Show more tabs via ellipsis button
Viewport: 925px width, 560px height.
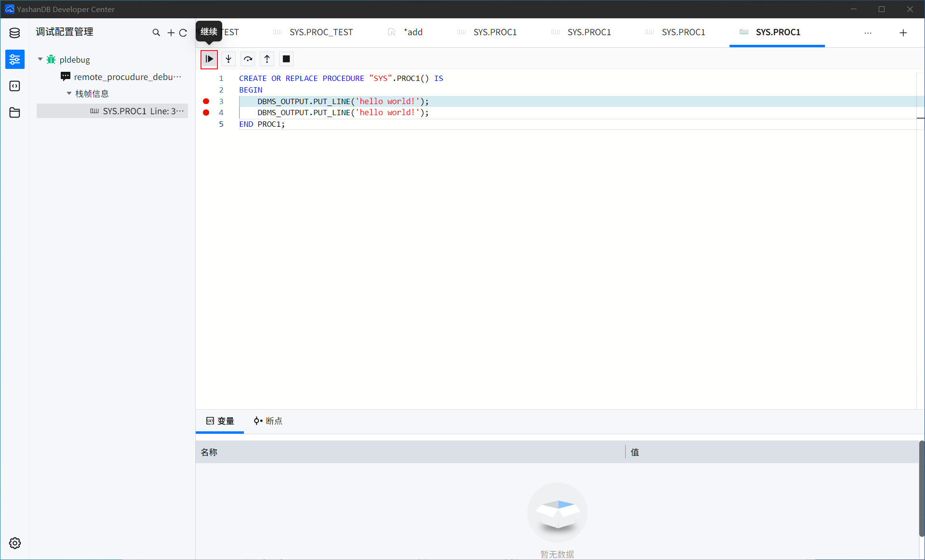868,32
